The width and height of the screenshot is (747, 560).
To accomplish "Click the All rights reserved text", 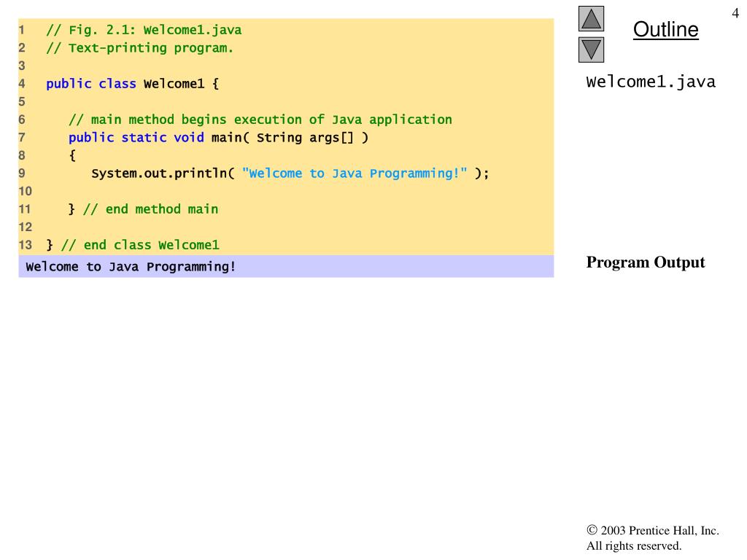I will click(x=633, y=545).
